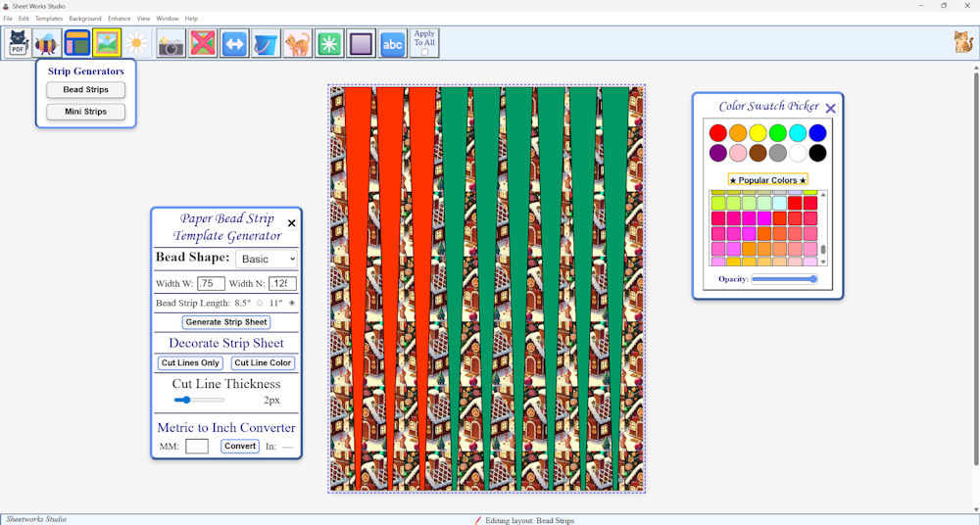Select the 8.5" bead strip length
This screenshot has width=980, height=525.
click(260, 303)
